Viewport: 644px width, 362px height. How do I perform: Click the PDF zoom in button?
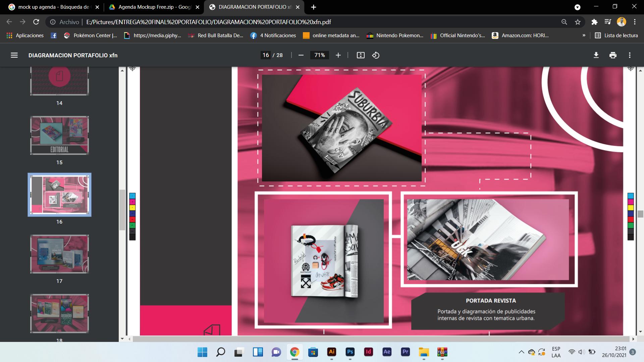point(338,55)
